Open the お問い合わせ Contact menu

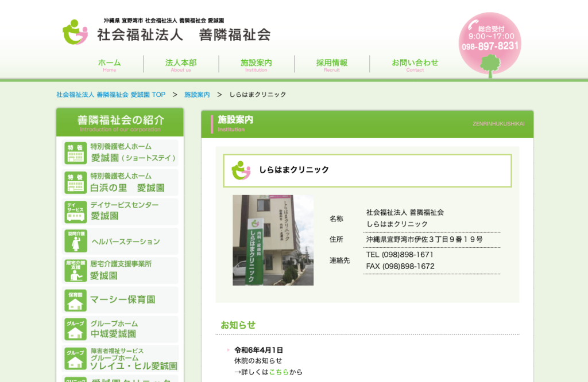click(x=415, y=65)
